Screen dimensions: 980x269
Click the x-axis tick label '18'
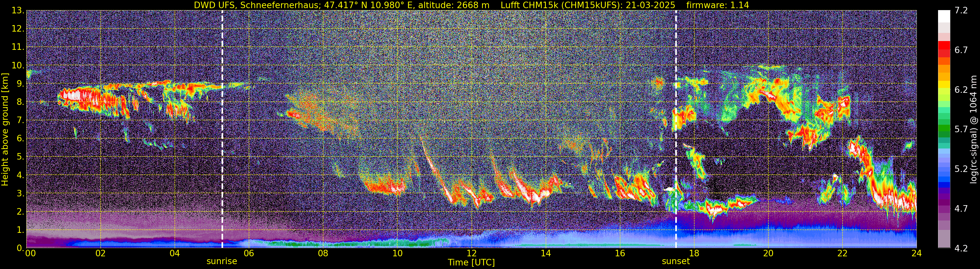(x=694, y=253)
